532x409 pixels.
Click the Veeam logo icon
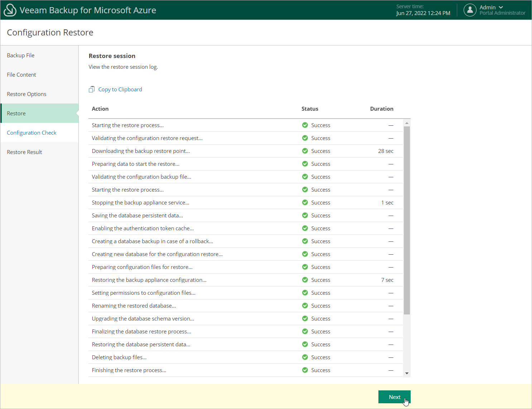coord(10,10)
